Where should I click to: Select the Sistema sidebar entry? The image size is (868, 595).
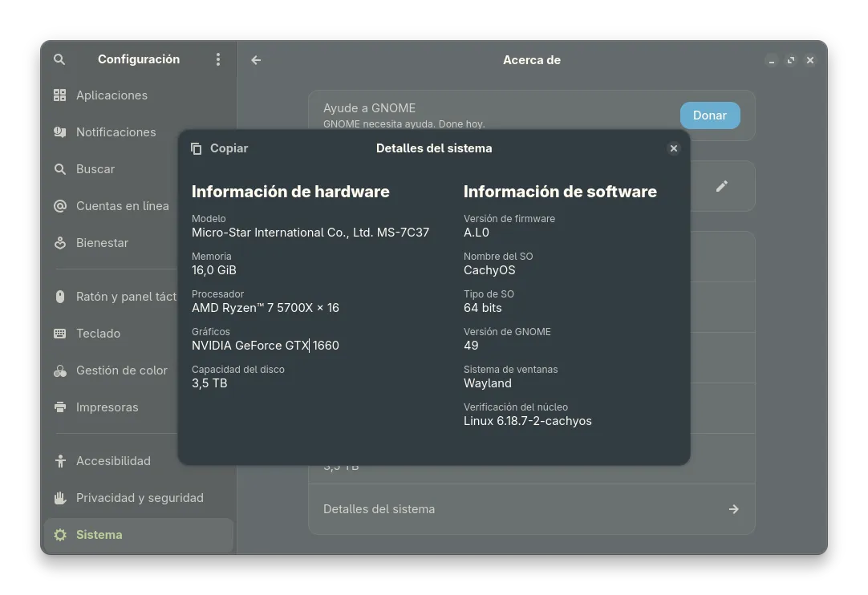(99, 535)
